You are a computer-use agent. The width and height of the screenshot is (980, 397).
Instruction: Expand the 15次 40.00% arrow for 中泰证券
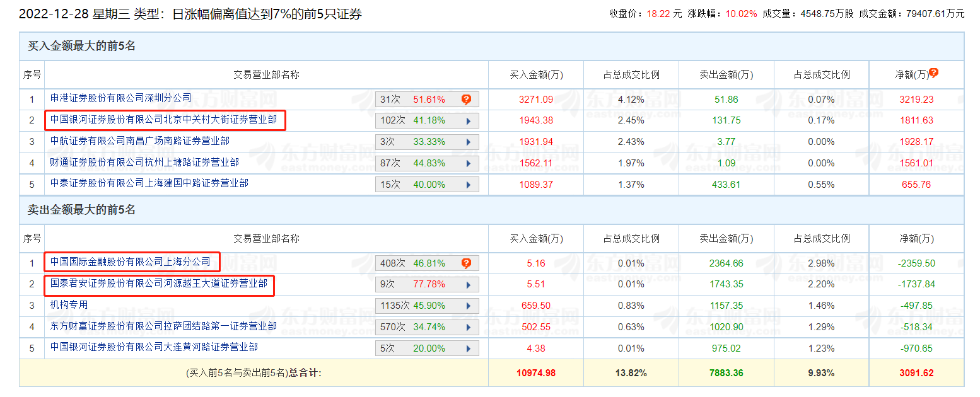tap(468, 185)
